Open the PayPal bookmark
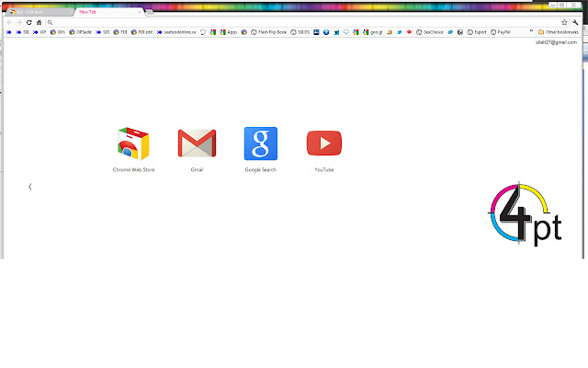588x368 pixels. pos(501,32)
